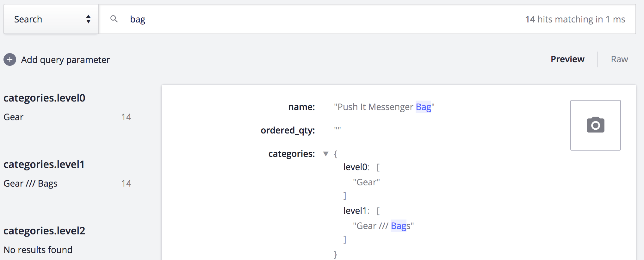This screenshot has width=644, height=260.
Task: Click the categories.level2 facet heading
Action: pyautogui.click(x=44, y=231)
